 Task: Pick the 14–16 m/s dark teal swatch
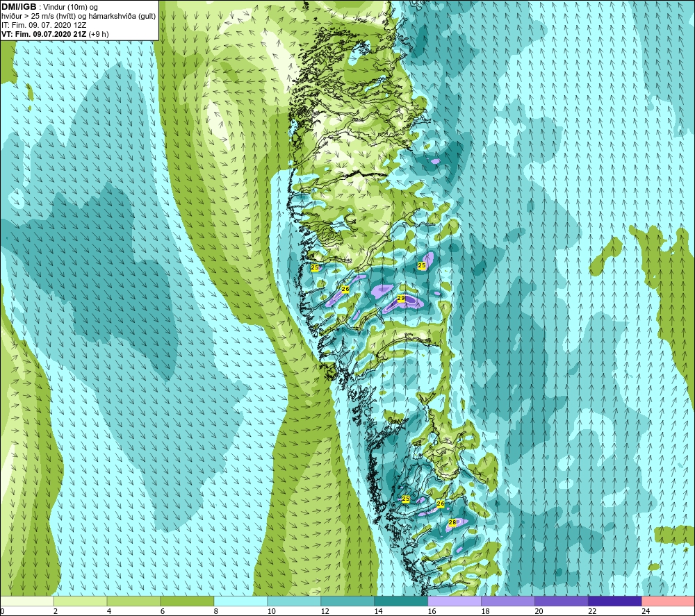(401, 601)
